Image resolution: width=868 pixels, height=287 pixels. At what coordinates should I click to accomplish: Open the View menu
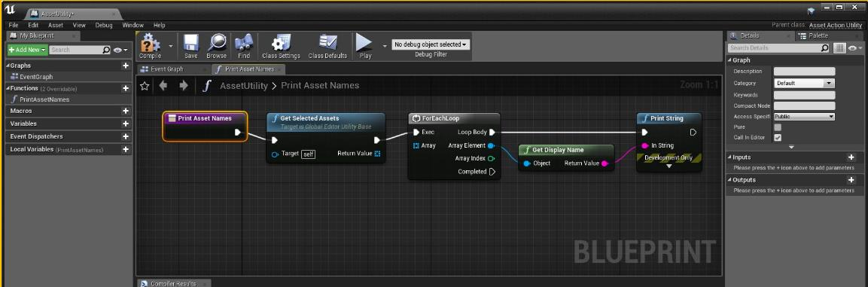click(79, 25)
